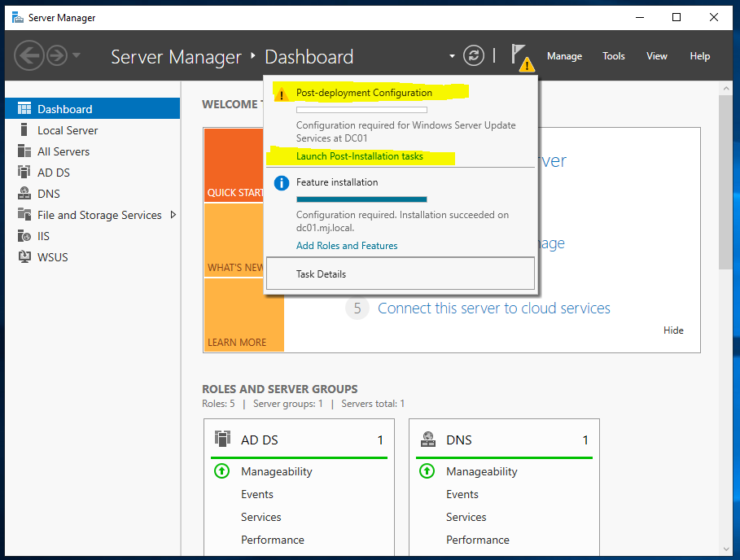
Task: Open the AD DS role tile header
Action: (300, 440)
